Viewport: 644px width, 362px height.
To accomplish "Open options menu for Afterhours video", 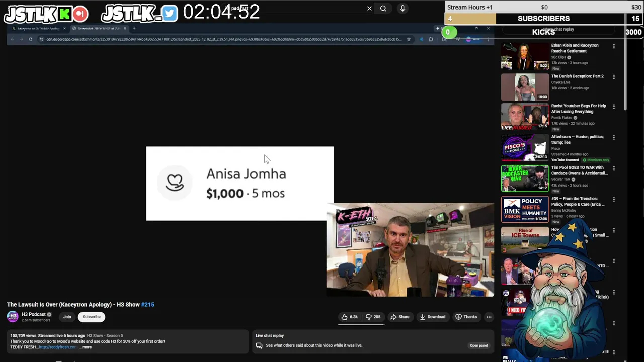I will (x=614, y=137).
